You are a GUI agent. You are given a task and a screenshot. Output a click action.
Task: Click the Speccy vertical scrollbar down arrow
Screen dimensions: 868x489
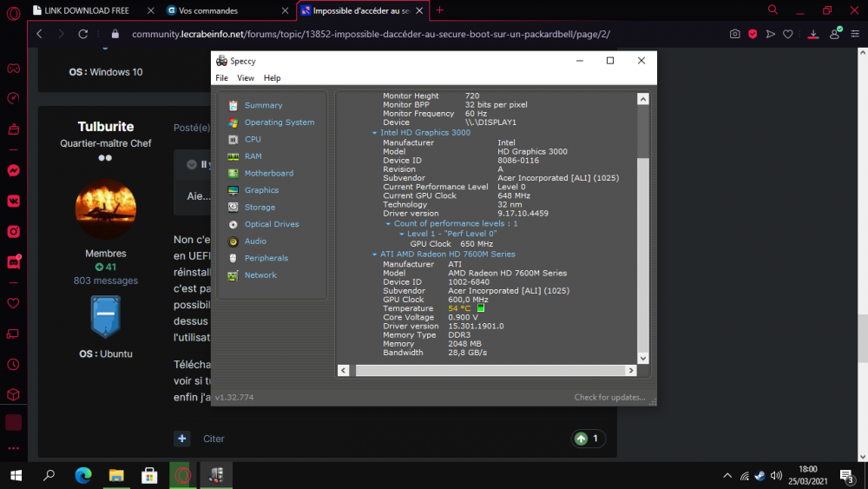pyautogui.click(x=642, y=359)
